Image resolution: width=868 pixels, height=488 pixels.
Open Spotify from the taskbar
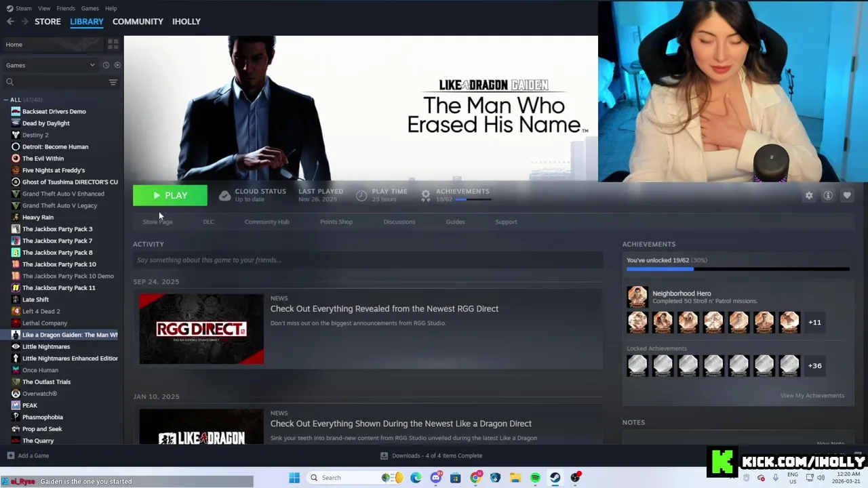[x=535, y=478]
